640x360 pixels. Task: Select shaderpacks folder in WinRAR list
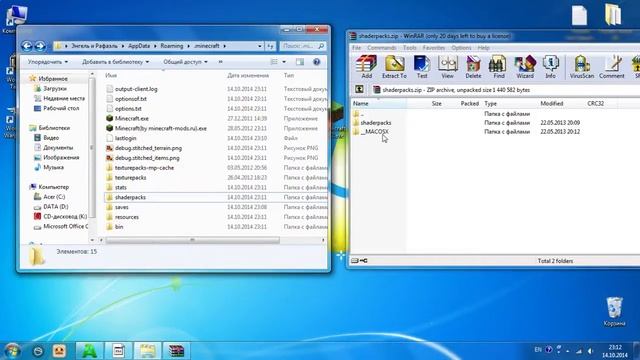click(x=376, y=122)
